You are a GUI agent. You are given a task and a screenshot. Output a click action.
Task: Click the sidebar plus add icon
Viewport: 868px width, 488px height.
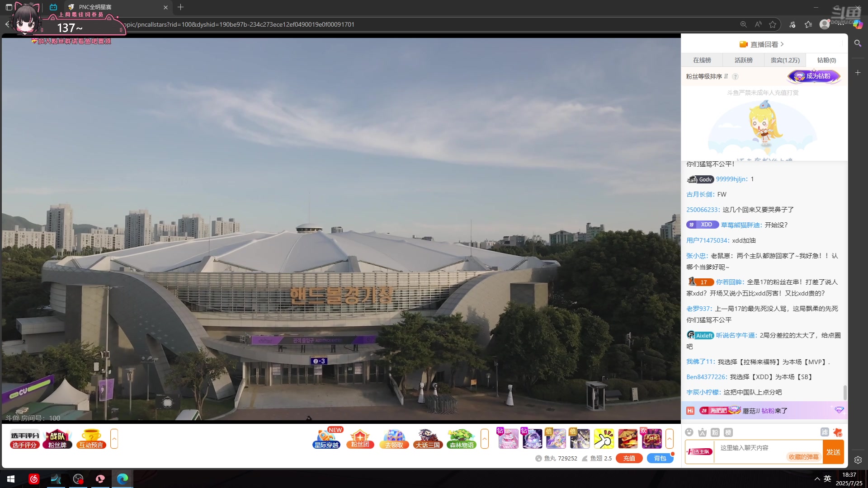coord(858,72)
